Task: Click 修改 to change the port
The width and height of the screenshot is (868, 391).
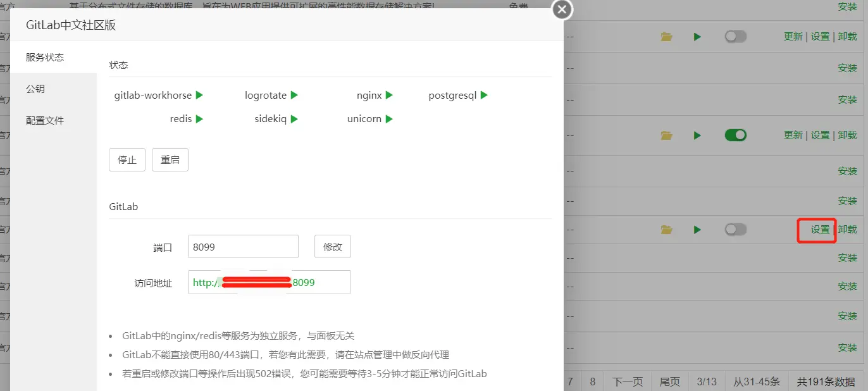Action: [x=333, y=247]
